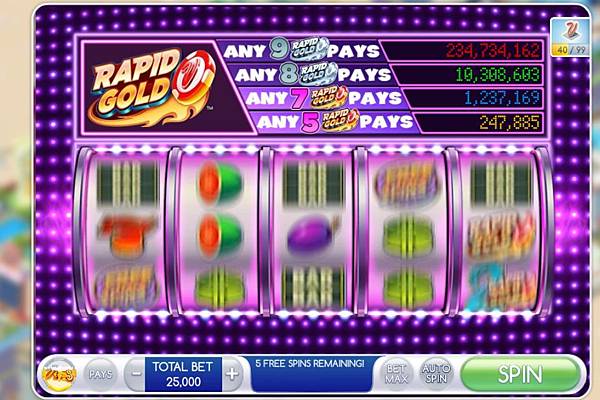Image resolution: width=600 pixels, height=400 pixels.
Task: Toggle the Auto Spin button
Action: click(436, 374)
